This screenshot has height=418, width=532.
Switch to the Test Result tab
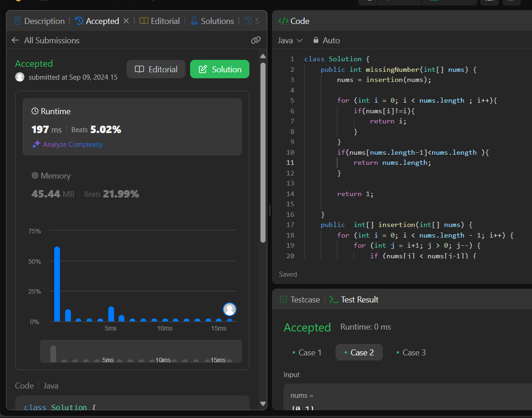tap(354, 300)
